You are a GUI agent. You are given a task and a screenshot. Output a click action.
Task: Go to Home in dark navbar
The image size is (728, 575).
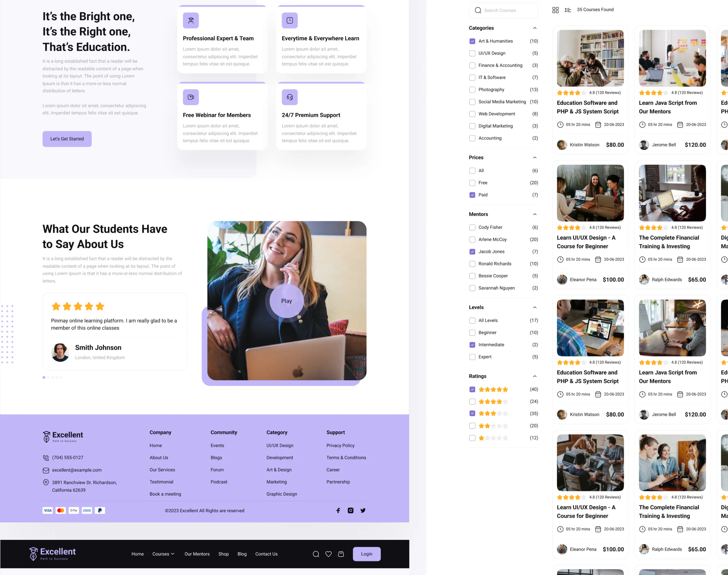click(x=138, y=554)
